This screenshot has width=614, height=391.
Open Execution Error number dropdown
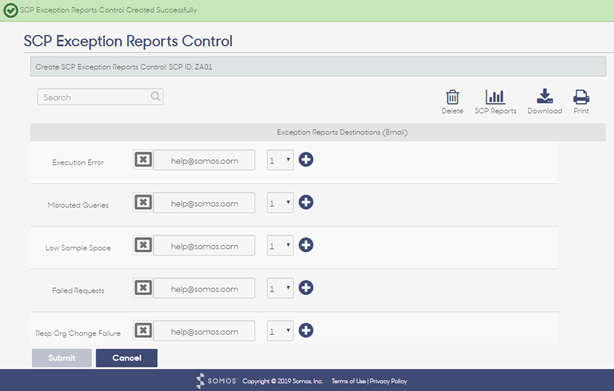click(x=280, y=160)
